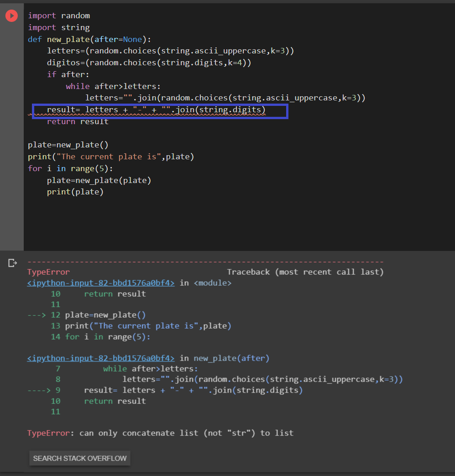
Task: Click the 'print(plate)' code line
Action: 75,192
